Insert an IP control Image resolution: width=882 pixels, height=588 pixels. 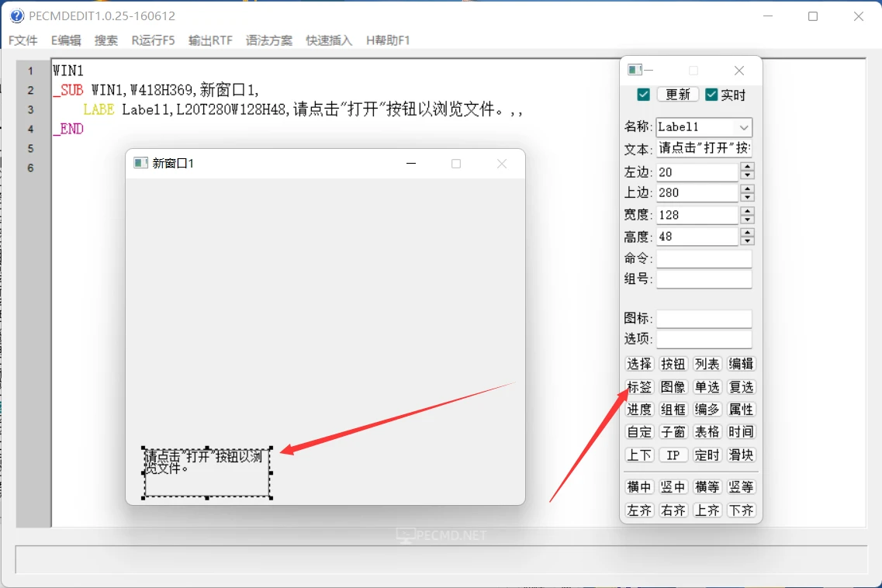click(x=673, y=455)
